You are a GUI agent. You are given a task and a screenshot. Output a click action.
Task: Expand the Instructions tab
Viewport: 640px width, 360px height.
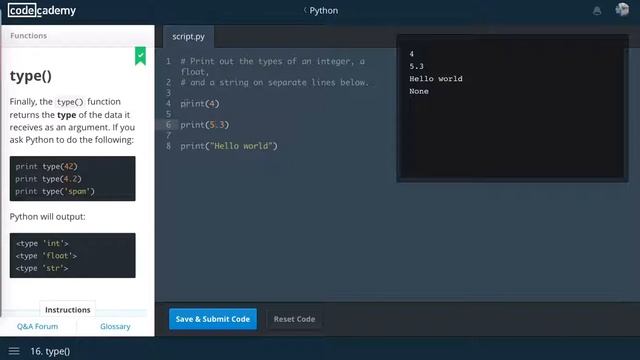click(x=68, y=310)
